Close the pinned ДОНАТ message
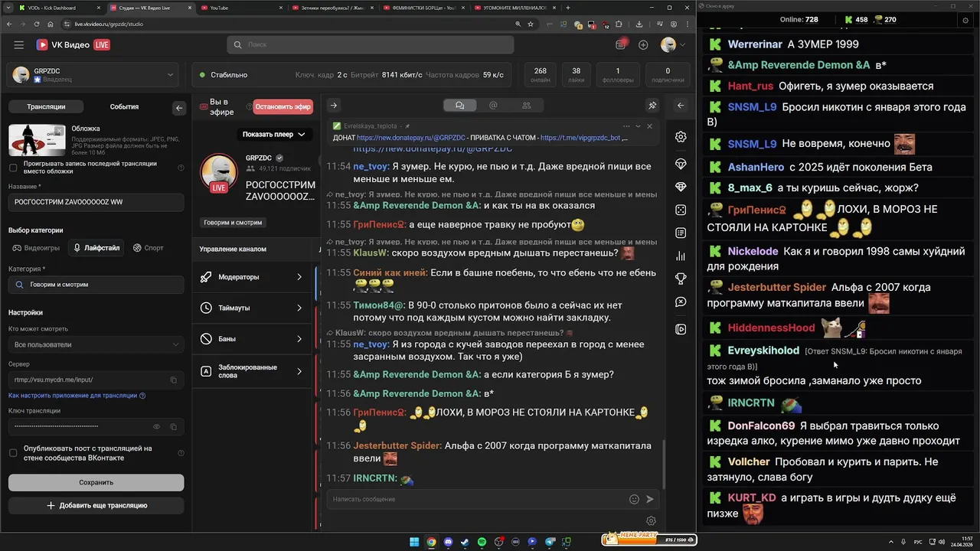Viewport: 980px width, 551px height. 649,126
